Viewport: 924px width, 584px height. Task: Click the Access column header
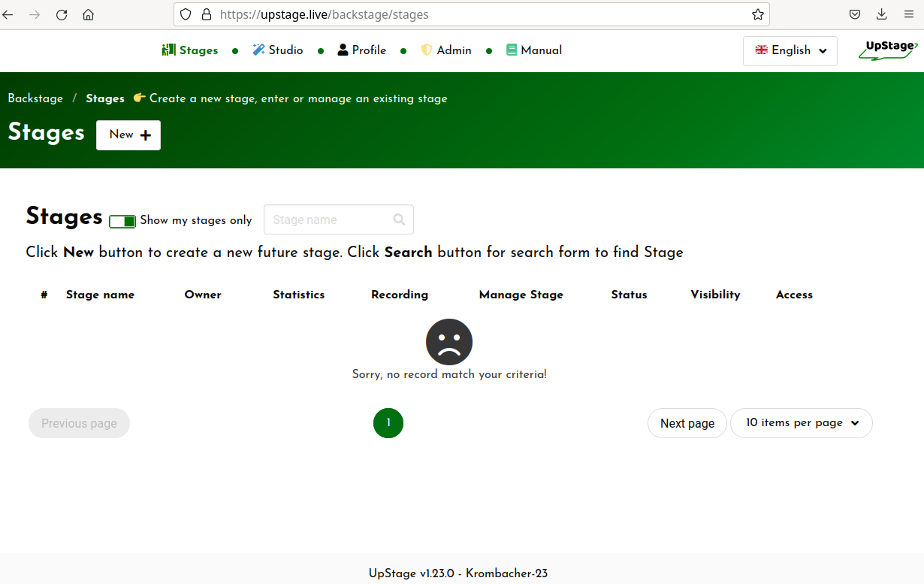(x=795, y=295)
